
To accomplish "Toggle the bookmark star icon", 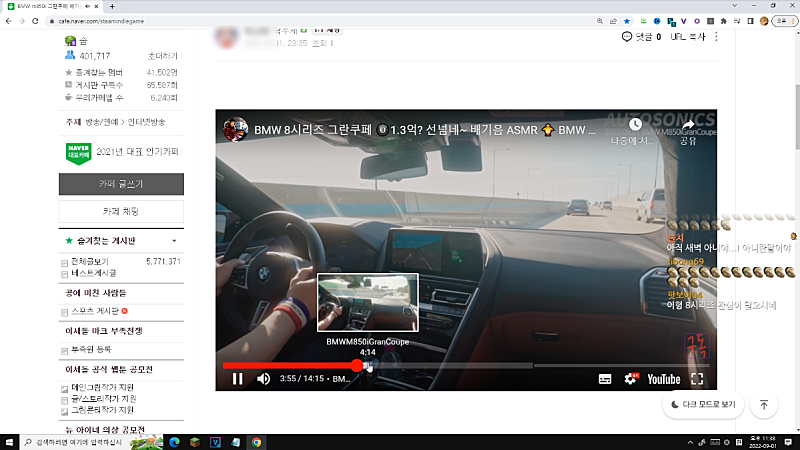I will [627, 21].
